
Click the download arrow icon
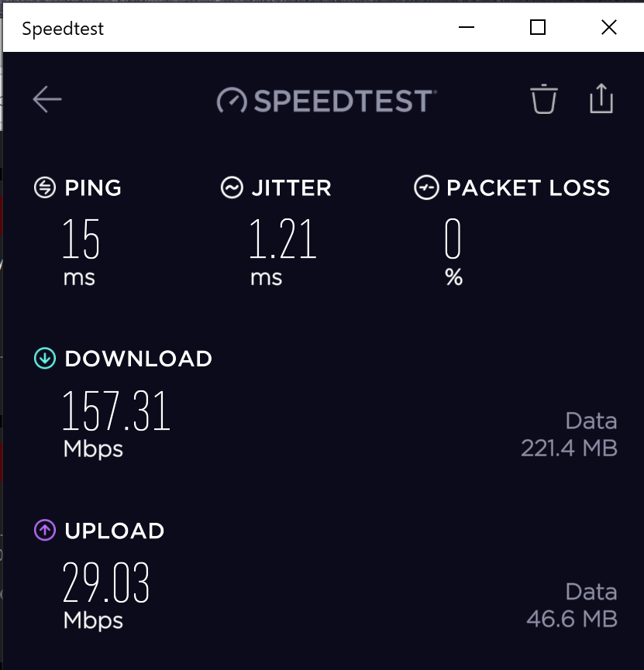45,359
